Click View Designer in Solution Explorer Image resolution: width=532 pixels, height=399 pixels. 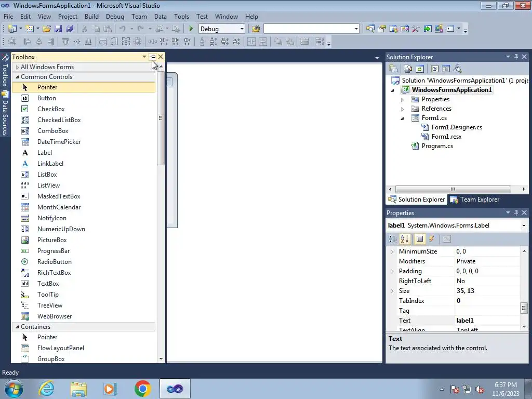[446, 69]
